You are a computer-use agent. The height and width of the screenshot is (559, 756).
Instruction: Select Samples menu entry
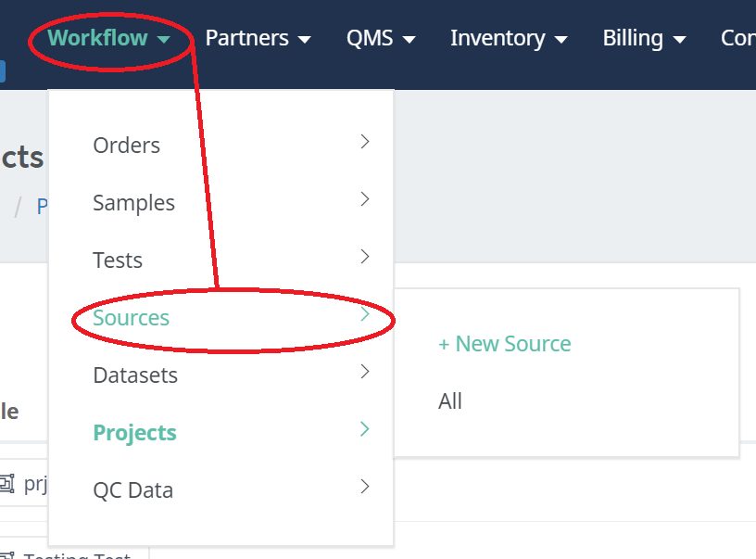point(134,203)
